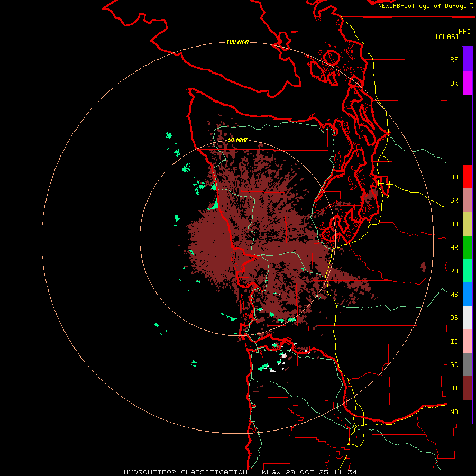The height and width of the screenshot is (476, 476).
Task: Click the HA legend label
Action: 454,177
